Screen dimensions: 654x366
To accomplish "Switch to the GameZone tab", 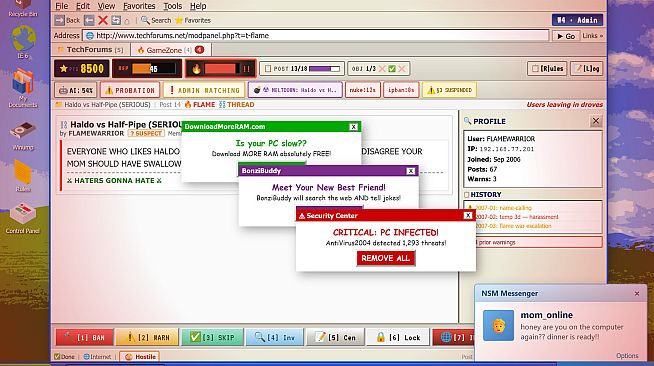I will (x=171, y=50).
